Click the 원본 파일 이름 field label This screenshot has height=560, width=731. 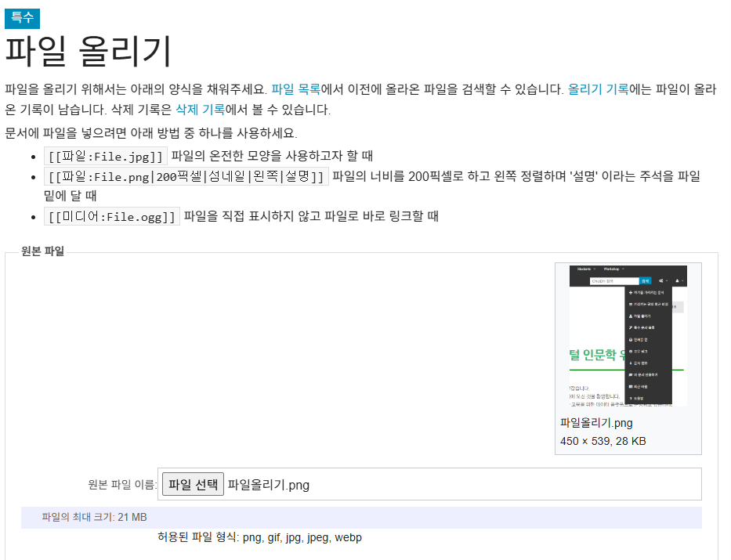point(122,485)
